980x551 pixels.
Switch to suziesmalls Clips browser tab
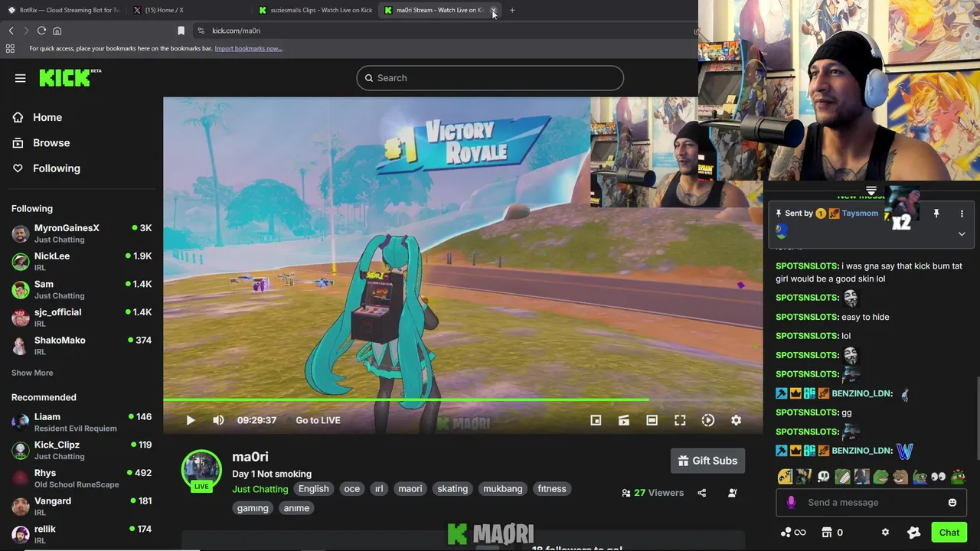point(315,10)
